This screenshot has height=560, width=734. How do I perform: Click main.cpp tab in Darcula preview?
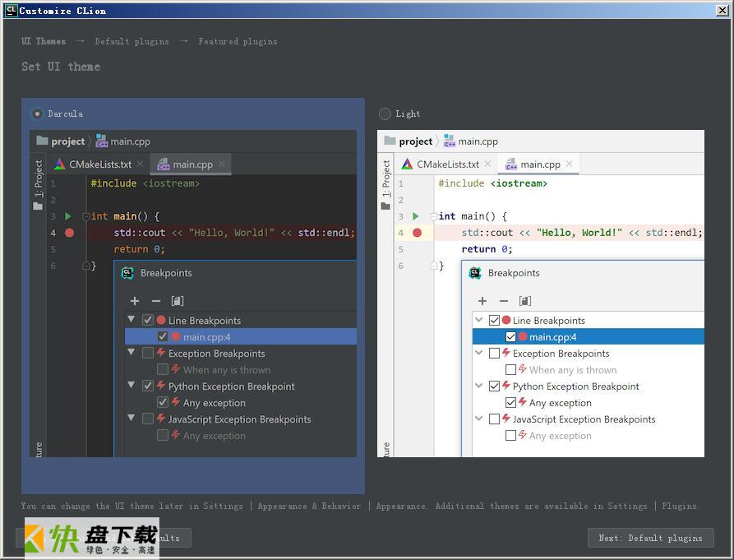click(191, 164)
